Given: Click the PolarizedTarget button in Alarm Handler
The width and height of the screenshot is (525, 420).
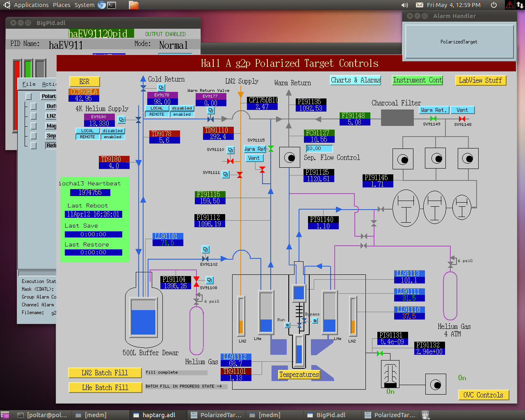Looking at the screenshot, I should 459,41.
